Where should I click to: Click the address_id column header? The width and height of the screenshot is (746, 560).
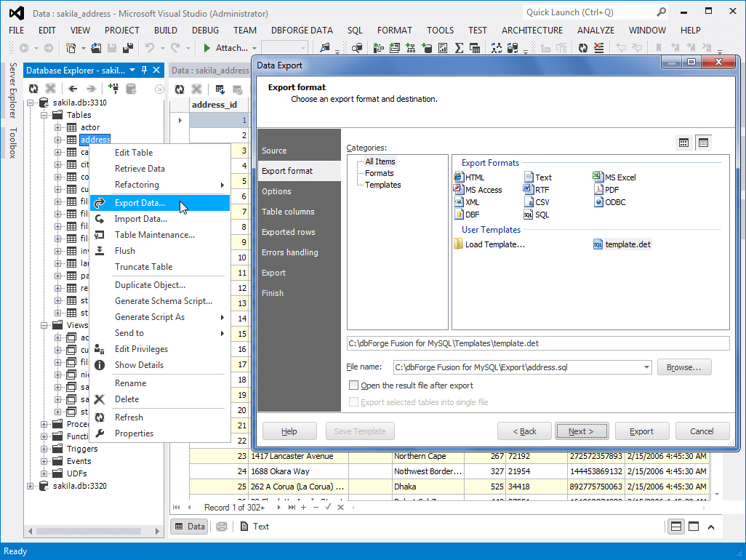[214, 105]
